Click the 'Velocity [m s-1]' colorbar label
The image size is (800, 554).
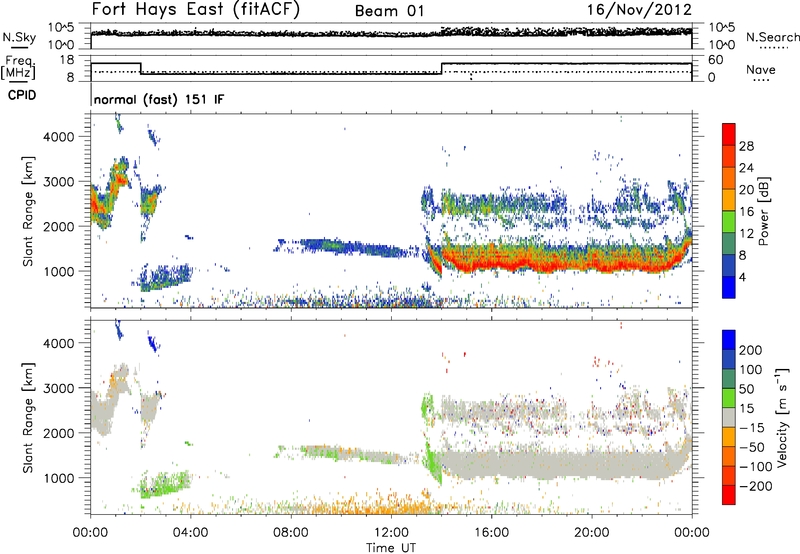tap(781, 417)
